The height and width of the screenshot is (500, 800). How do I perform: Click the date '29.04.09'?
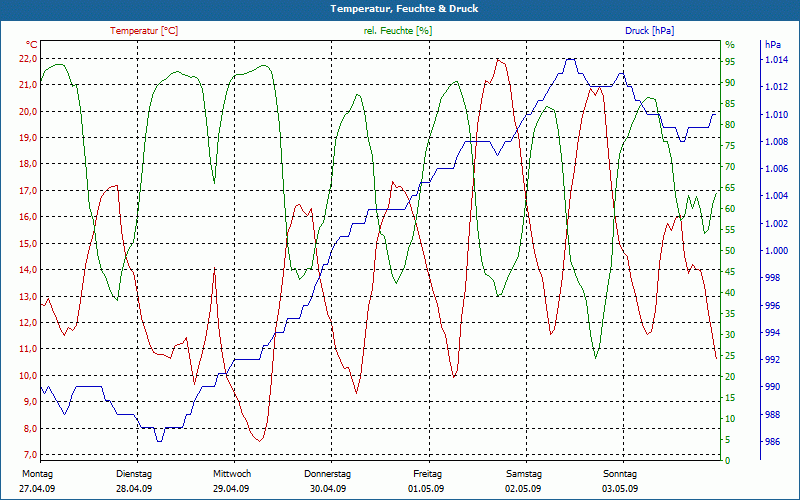click(231, 489)
